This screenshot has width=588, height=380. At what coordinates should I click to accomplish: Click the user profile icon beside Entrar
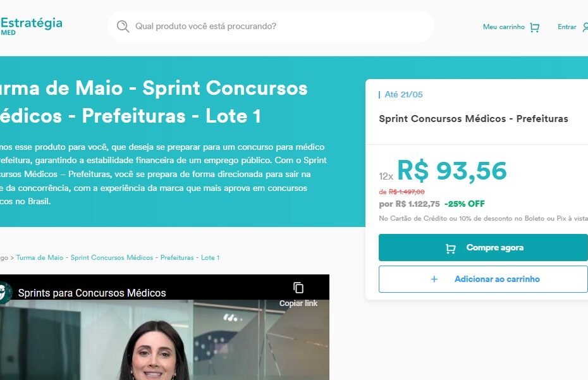pyautogui.click(x=585, y=27)
